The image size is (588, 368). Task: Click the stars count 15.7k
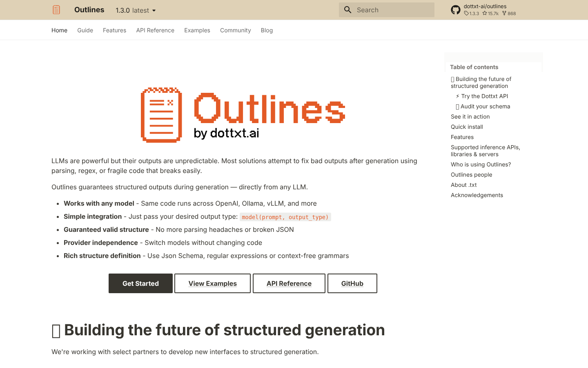click(x=490, y=13)
